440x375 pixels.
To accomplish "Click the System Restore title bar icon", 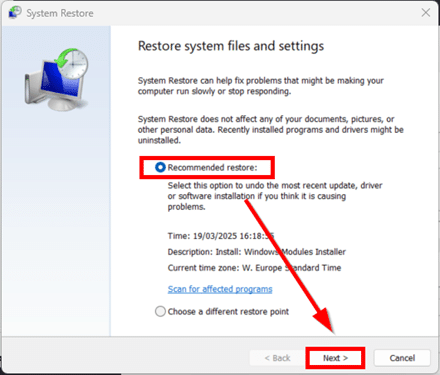I will 15,12.
